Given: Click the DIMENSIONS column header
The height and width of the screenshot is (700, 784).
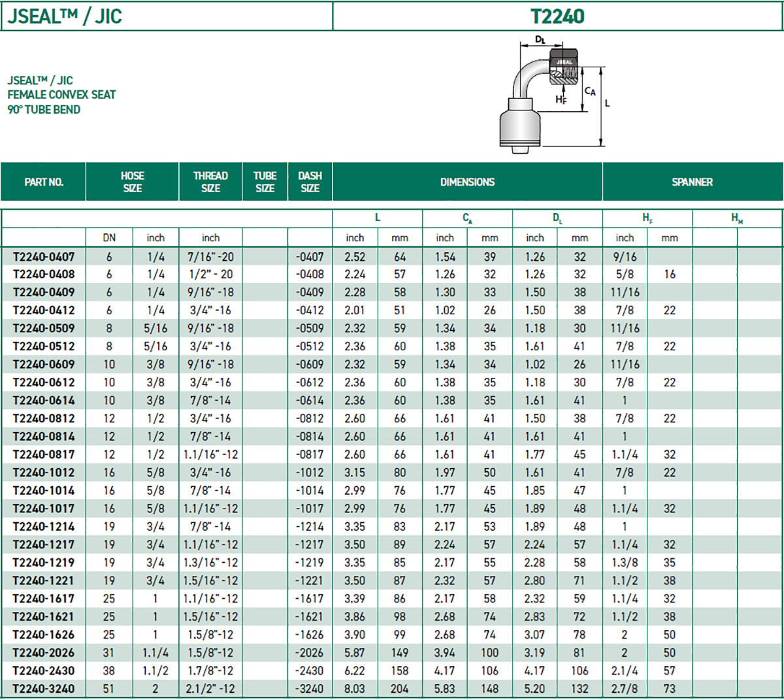Looking at the screenshot, I should pyautogui.click(x=467, y=182).
